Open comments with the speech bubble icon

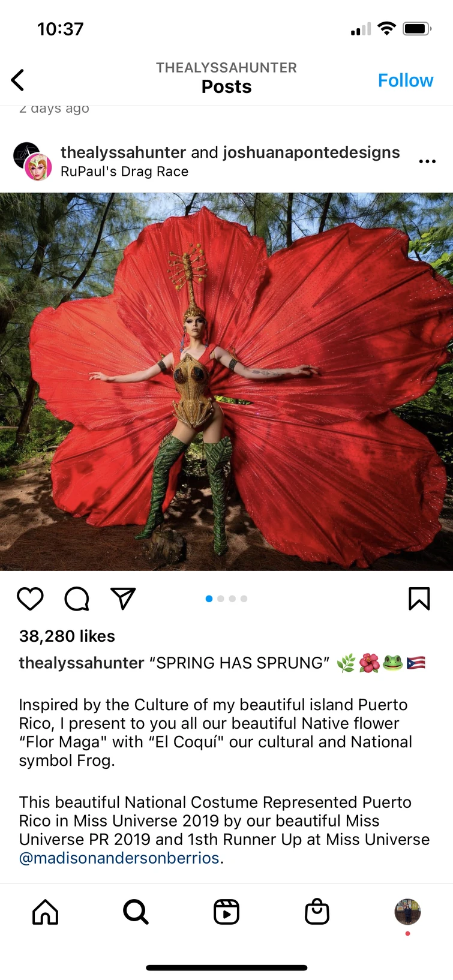pyautogui.click(x=77, y=599)
